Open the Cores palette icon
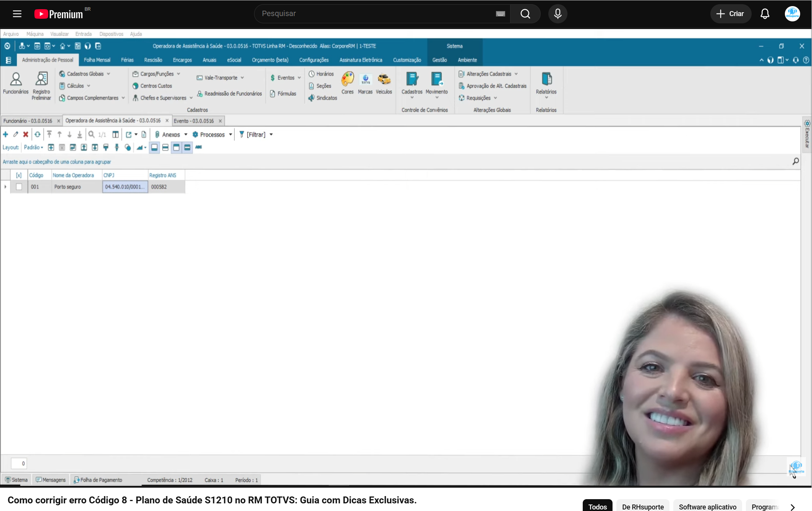 point(347,83)
